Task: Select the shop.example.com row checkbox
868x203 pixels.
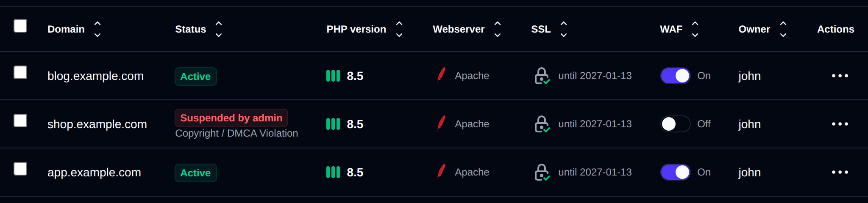Action: point(20,121)
